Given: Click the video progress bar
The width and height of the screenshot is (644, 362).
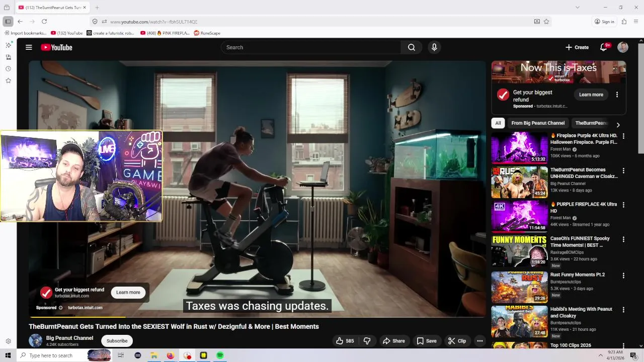Looking at the screenshot, I should point(257,317).
